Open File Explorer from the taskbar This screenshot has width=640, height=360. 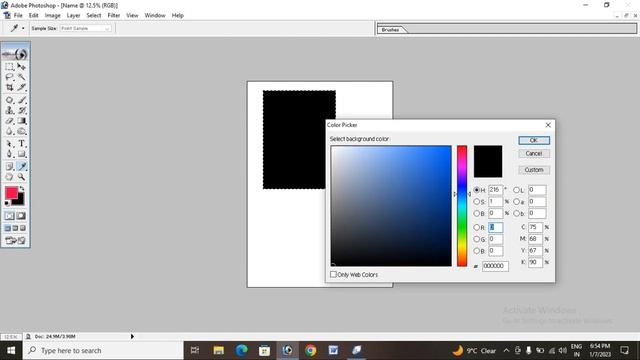(x=219, y=351)
